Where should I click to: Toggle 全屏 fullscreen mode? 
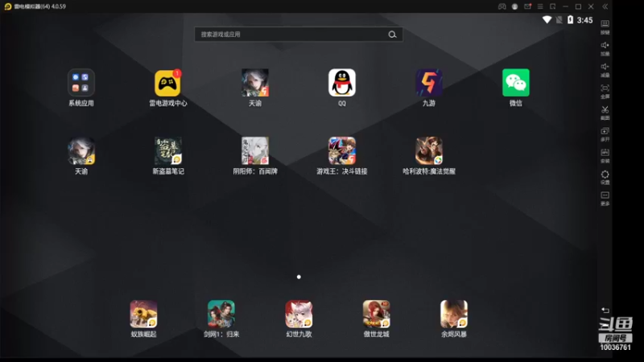point(605,91)
